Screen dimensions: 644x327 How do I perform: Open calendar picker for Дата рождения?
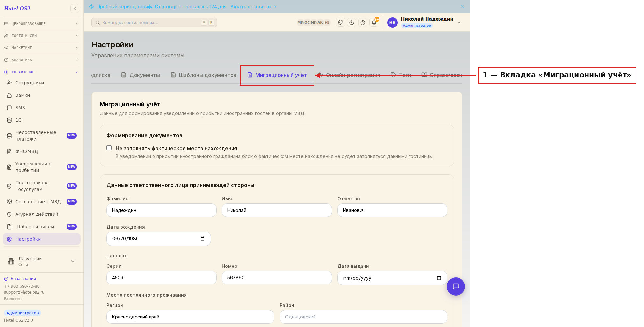point(202,239)
